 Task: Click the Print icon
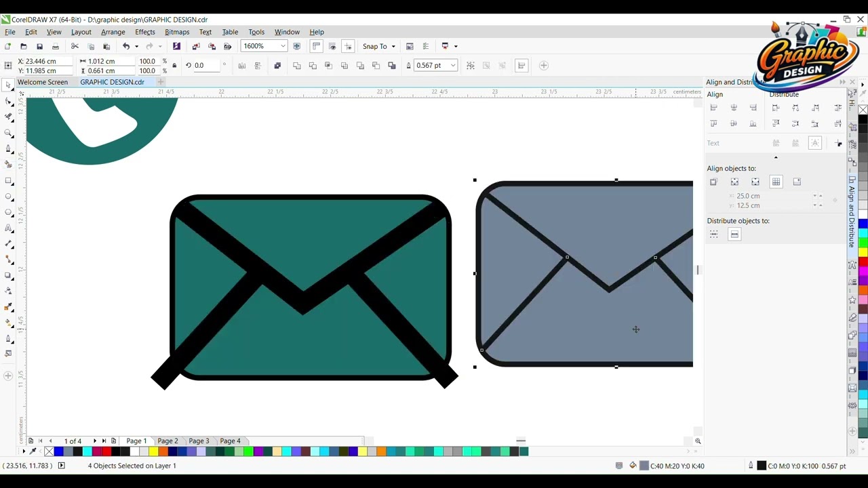click(x=55, y=46)
